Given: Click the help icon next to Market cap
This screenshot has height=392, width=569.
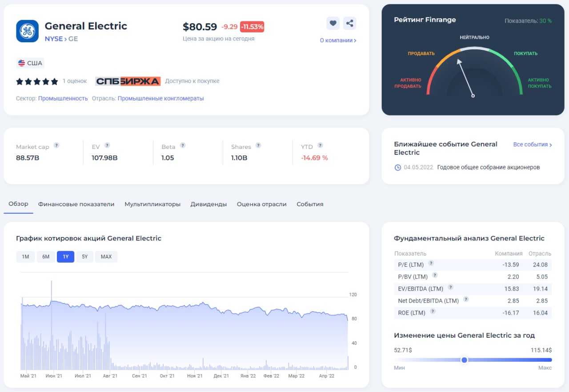Looking at the screenshot, I should click(56, 145).
